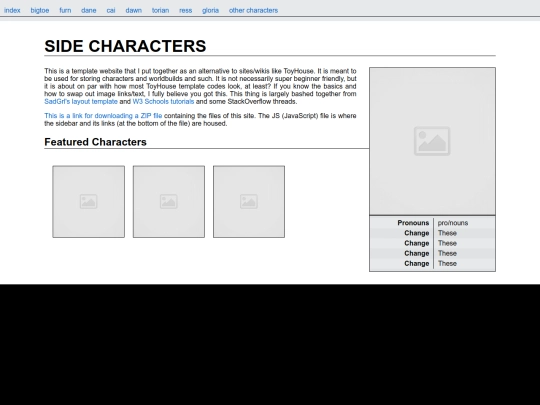
Task: Open the dawn nav link
Action: point(134,10)
